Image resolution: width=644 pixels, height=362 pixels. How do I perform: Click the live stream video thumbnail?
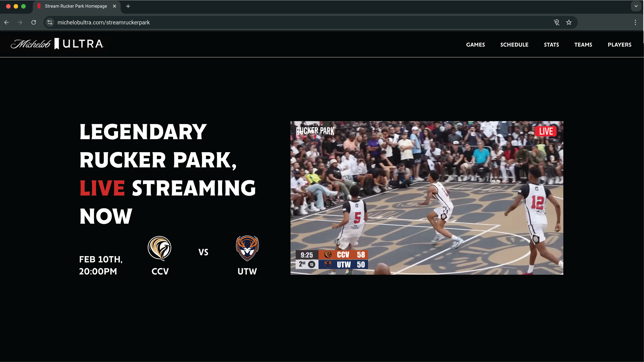(427, 198)
